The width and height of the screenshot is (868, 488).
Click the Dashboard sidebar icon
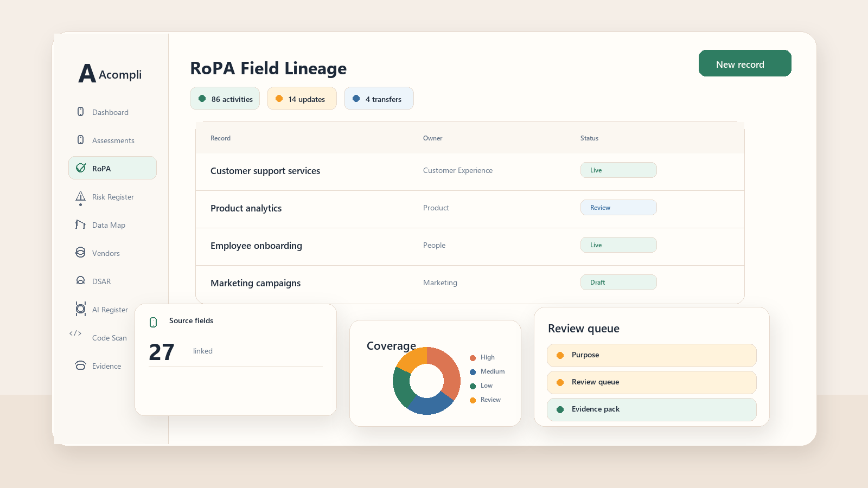80,112
